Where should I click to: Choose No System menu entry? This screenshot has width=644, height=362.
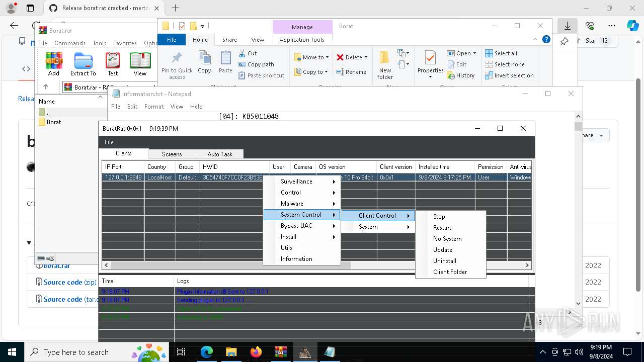451,239
